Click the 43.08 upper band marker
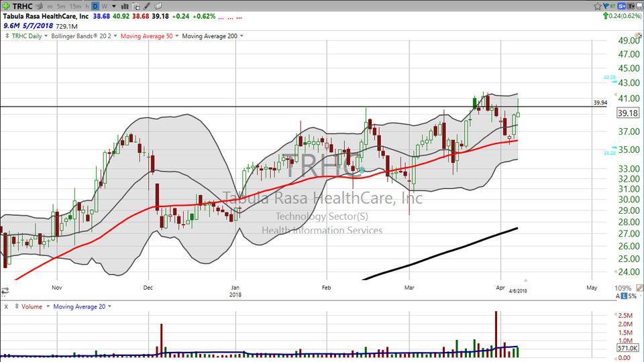644x362 pixels. (x=610, y=77)
